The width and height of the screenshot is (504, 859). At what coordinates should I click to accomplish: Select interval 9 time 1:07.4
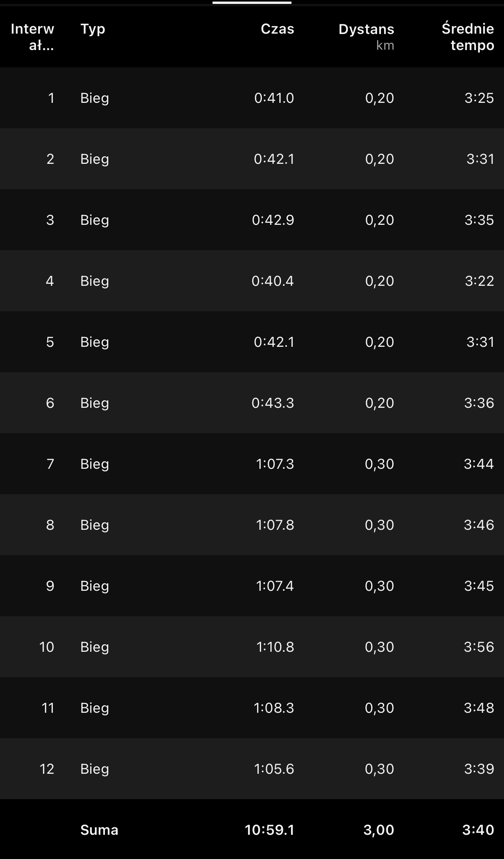pyautogui.click(x=275, y=586)
